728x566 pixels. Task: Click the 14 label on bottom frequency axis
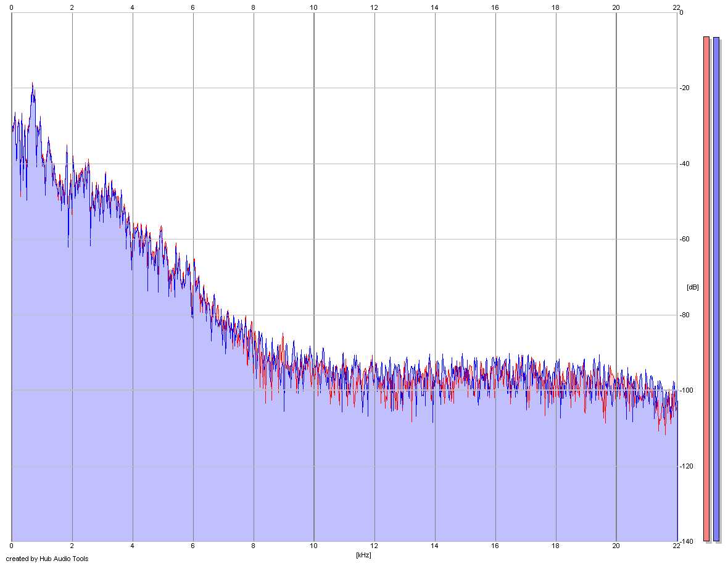[x=434, y=546]
